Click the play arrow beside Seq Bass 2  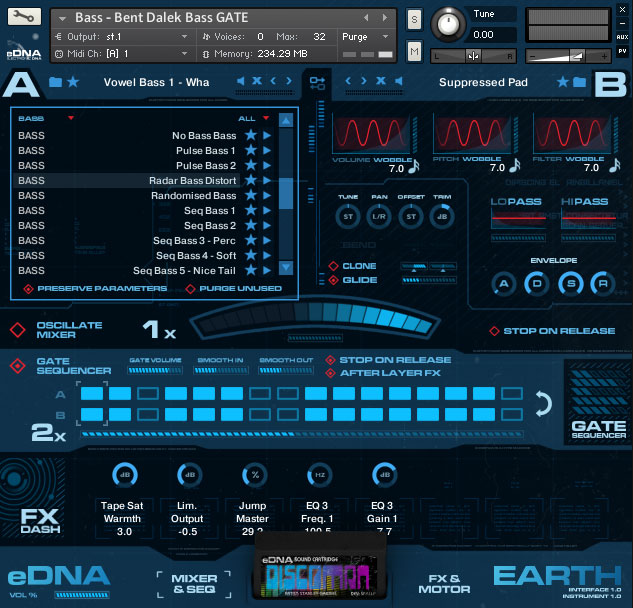[x=266, y=225]
